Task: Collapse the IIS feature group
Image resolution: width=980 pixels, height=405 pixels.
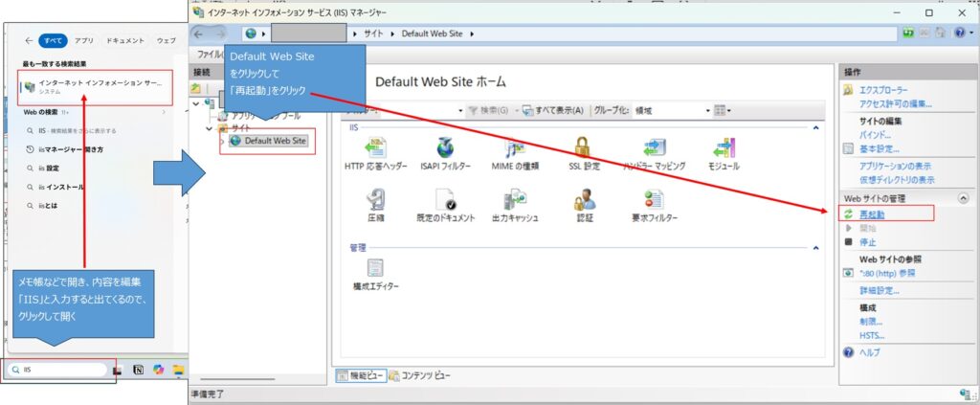Action: coord(815,127)
